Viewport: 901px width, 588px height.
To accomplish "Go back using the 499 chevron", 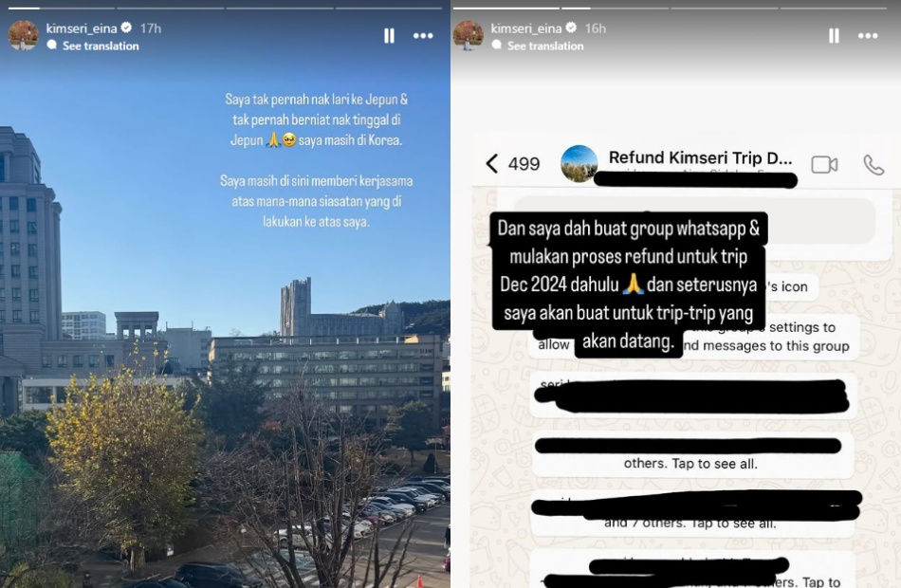I will tap(512, 164).
